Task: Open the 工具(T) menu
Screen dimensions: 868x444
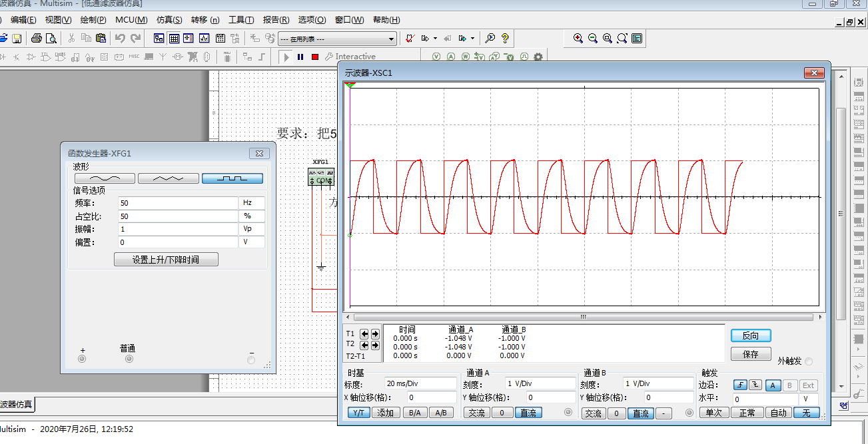Action: pyautogui.click(x=241, y=20)
